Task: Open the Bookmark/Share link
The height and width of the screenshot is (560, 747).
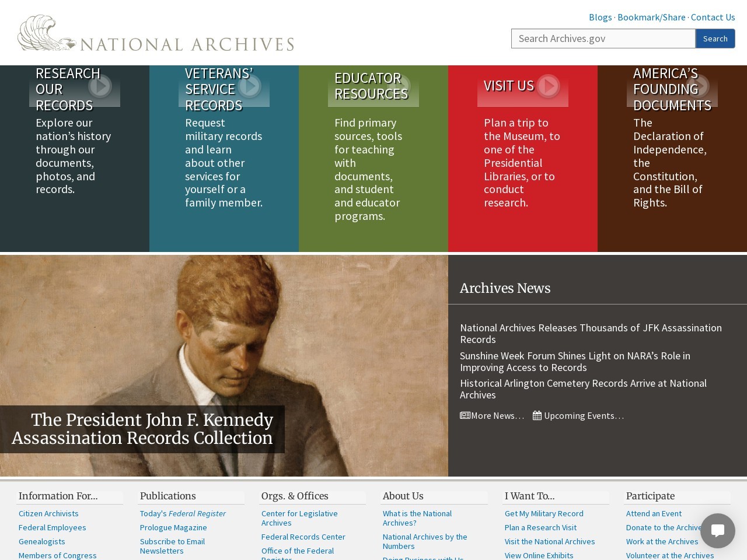Action: tap(651, 17)
